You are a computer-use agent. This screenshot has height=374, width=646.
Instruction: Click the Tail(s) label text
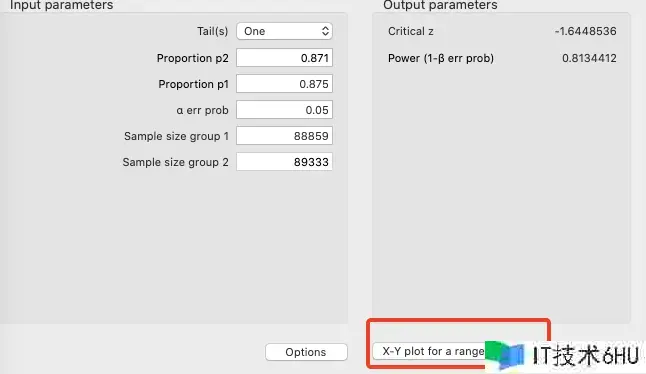[213, 32]
